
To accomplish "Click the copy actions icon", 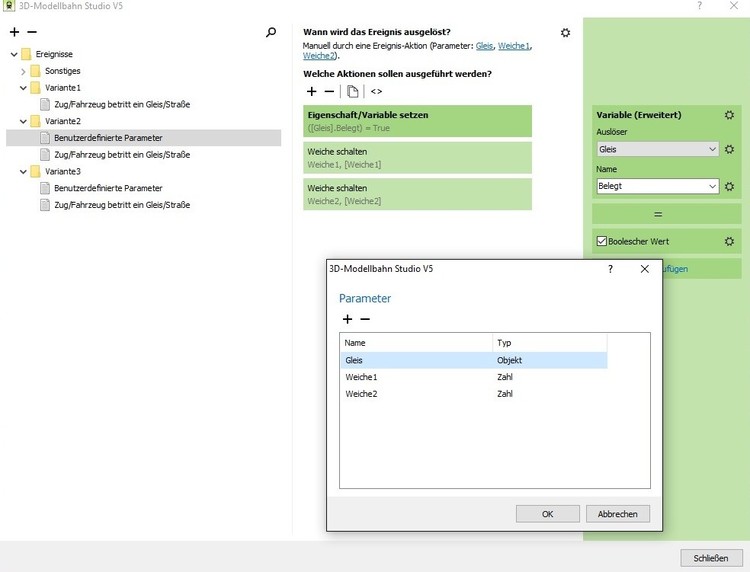I will click(353, 91).
